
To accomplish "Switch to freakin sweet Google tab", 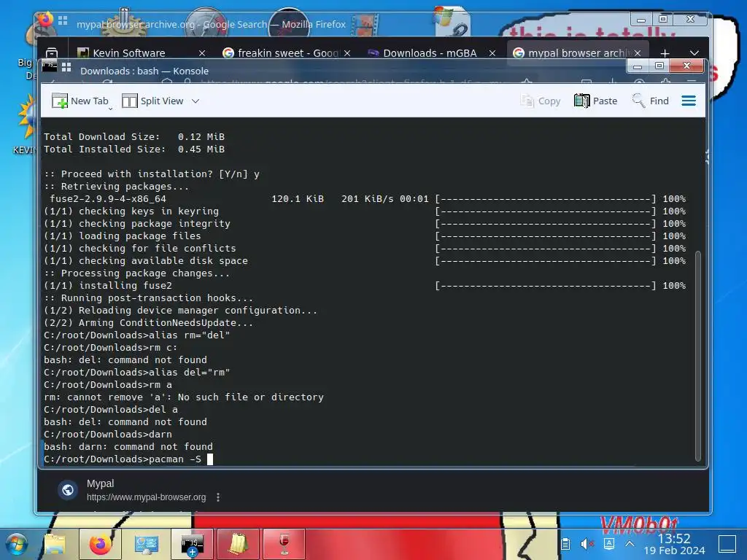I will coord(281,52).
